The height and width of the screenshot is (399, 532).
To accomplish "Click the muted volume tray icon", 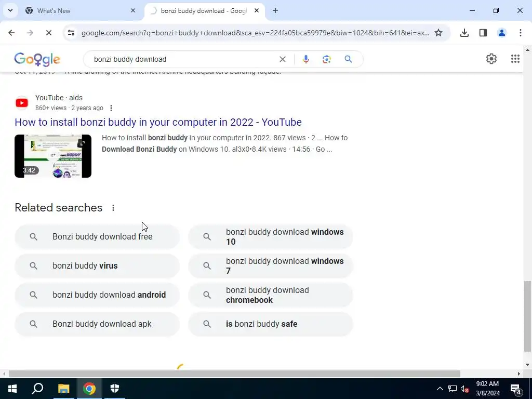I will tap(464, 389).
